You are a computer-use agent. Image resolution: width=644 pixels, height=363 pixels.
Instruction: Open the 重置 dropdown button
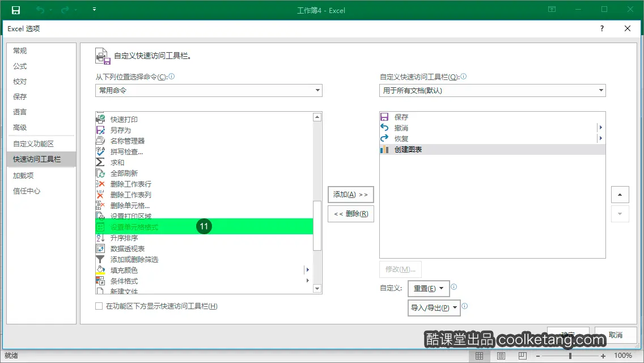429,288
